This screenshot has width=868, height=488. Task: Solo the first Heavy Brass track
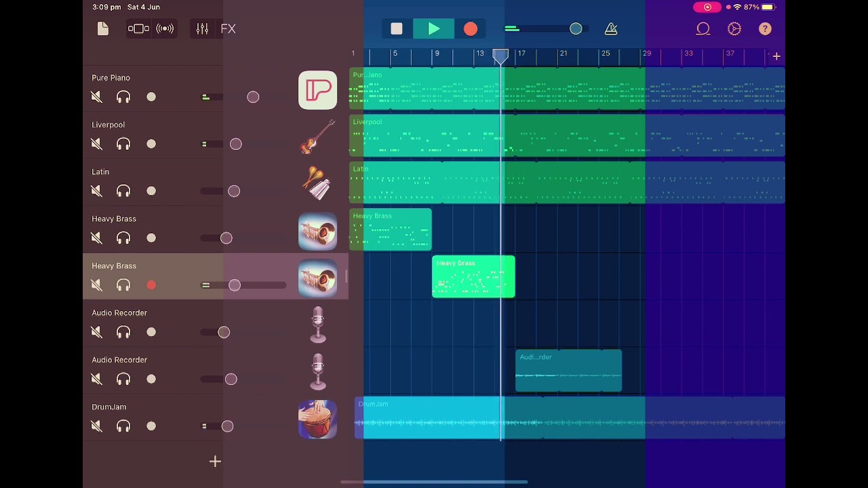(123, 238)
